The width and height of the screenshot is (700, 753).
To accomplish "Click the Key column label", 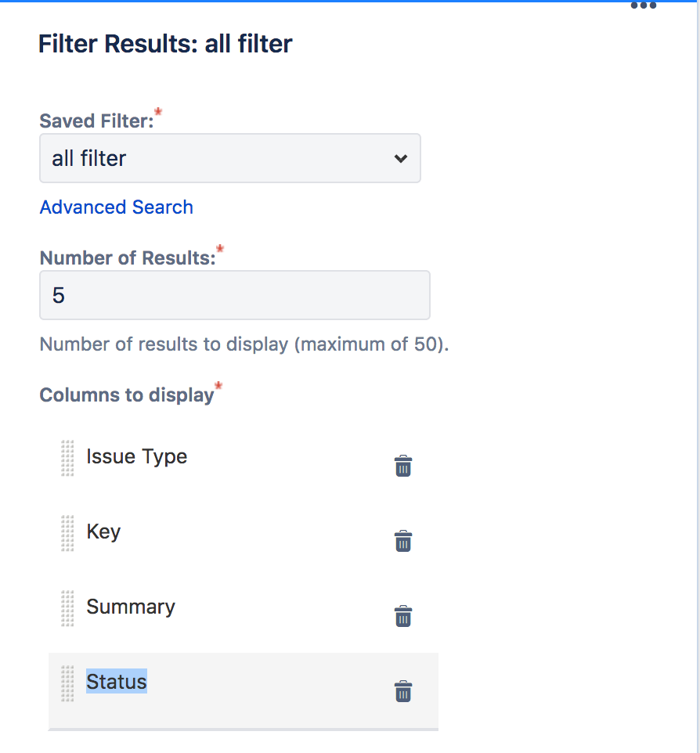I will click(103, 531).
